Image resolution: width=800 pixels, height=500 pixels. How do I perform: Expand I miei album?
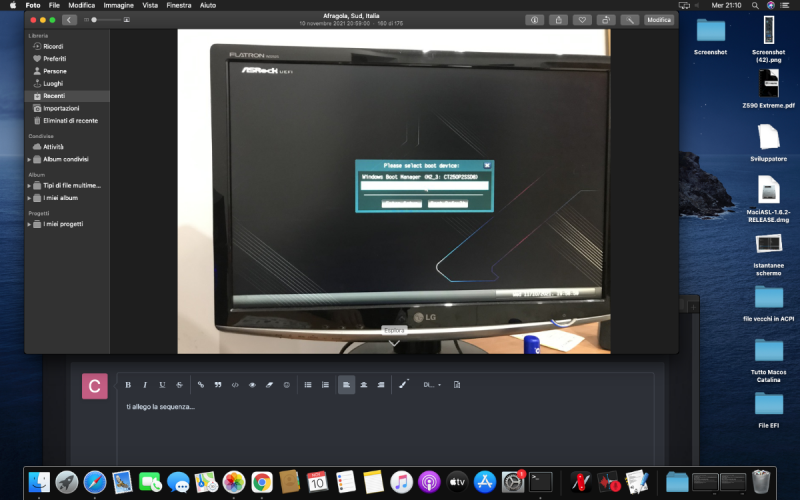(29, 198)
